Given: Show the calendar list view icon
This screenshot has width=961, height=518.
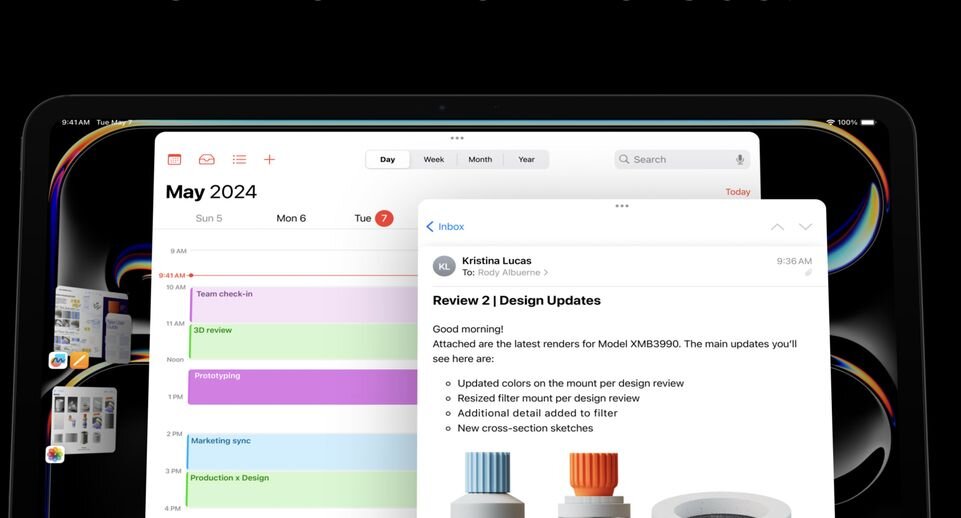Looking at the screenshot, I should click(239, 159).
